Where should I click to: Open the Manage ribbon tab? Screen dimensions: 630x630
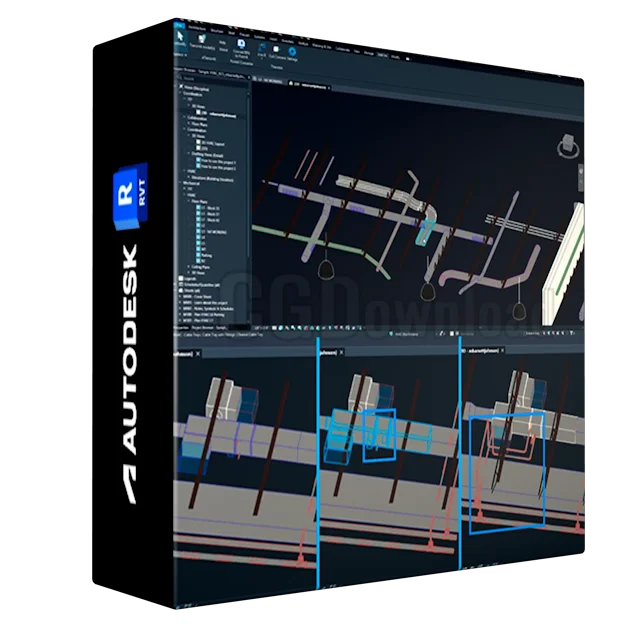click(368, 53)
